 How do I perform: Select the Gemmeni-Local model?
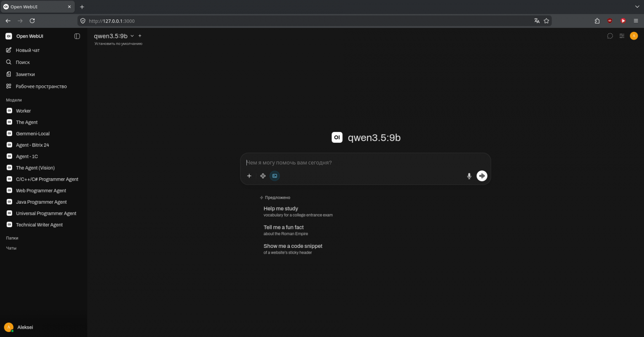pyautogui.click(x=43, y=134)
